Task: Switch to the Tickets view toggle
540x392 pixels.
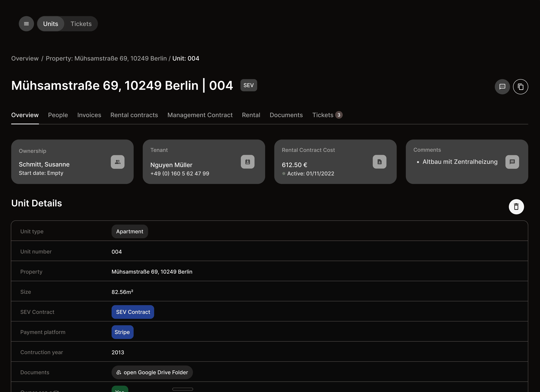Action: (81, 24)
